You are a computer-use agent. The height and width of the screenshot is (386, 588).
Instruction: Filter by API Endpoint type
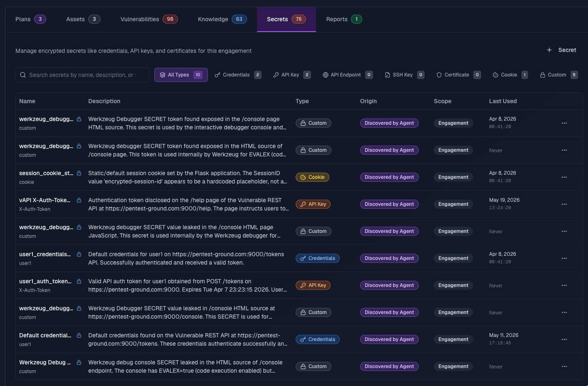coord(348,75)
